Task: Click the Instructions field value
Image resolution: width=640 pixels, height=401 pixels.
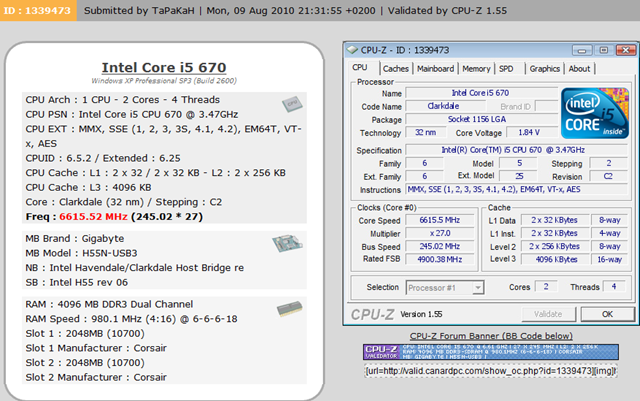Action: [516, 189]
